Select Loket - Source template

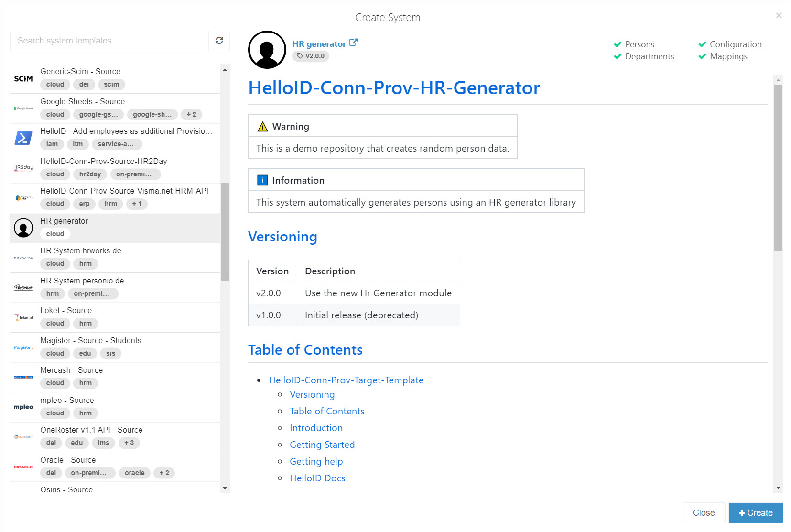[115, 317]
